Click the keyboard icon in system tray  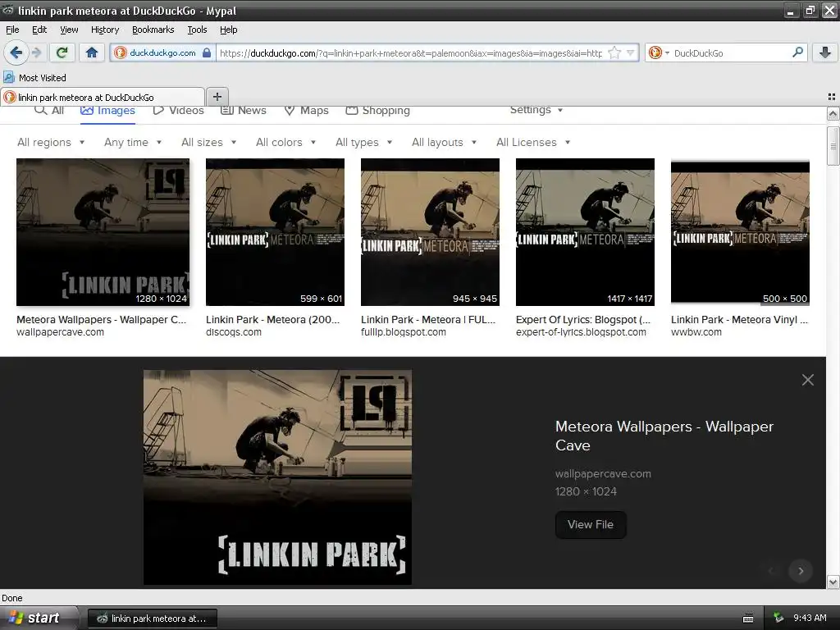point(748,619)
